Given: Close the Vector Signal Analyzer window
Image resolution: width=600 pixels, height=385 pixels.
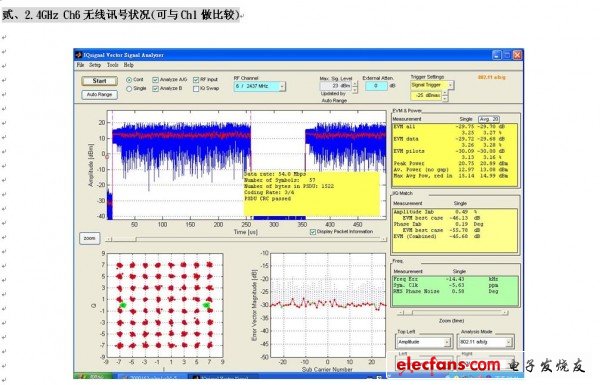Looking at the screenshot, I should click(517, 55).
